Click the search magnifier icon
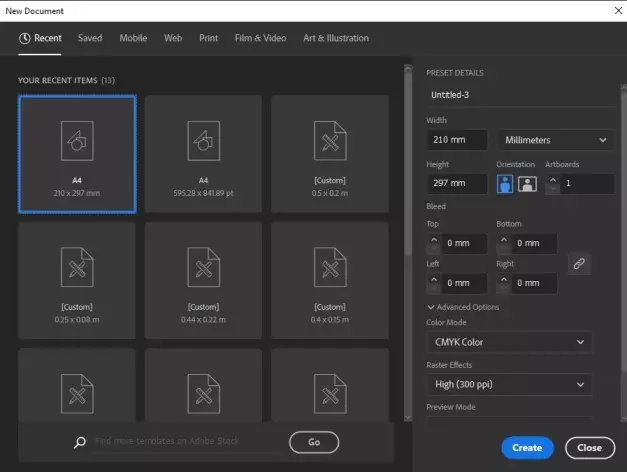The image size is (627, 472). click(80, 442)
